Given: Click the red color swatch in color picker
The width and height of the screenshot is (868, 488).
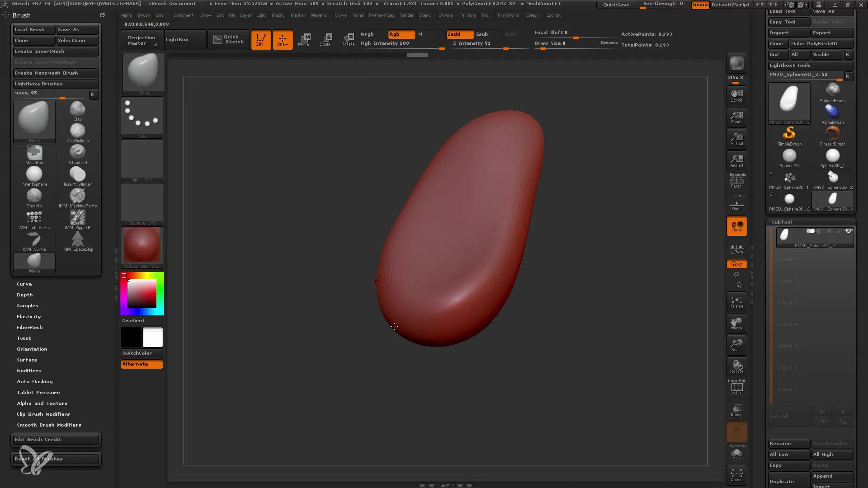Looking at the screenshot, I should click(123, 275).
